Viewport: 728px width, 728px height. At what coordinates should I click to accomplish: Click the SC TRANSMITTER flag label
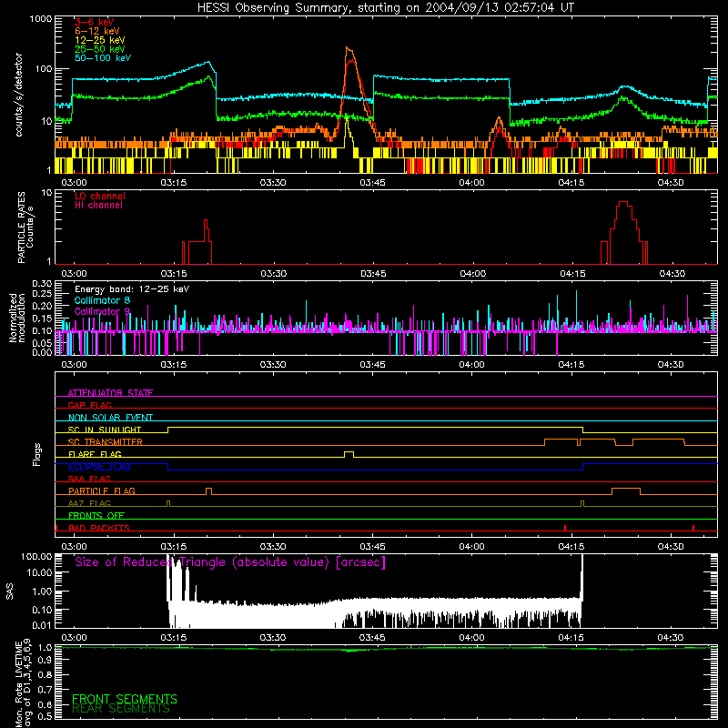(106, 441)
